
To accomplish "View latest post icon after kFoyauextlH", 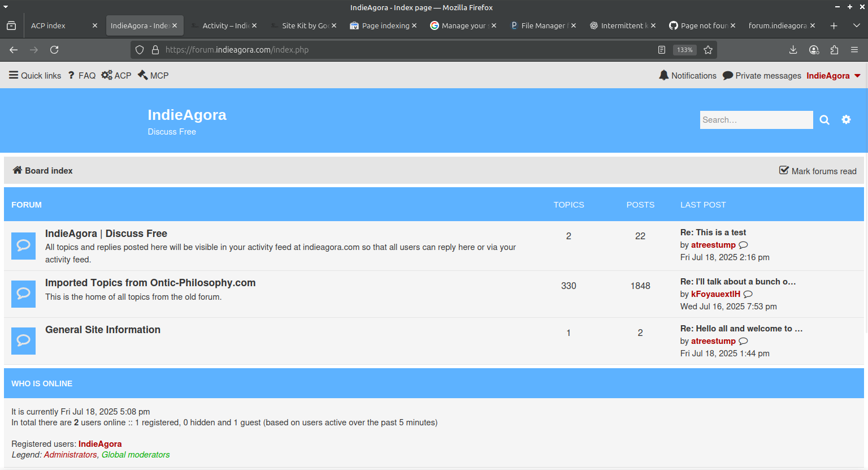I will coord(748,294).
